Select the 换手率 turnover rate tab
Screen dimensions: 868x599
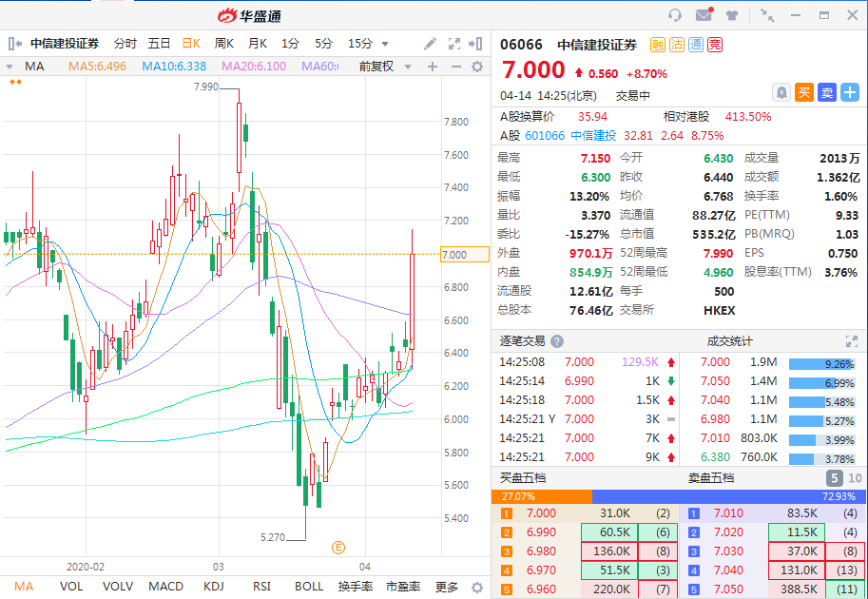[x=356, y=587]
